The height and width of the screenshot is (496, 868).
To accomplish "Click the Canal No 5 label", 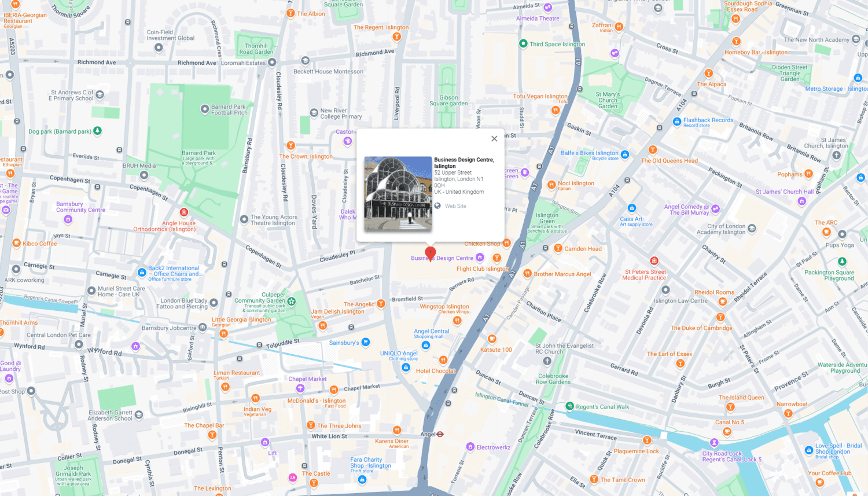I will point(730,422).
